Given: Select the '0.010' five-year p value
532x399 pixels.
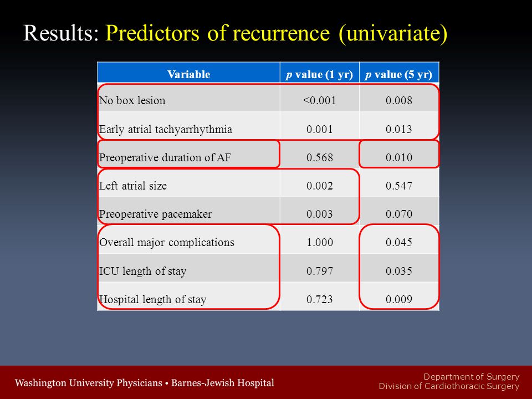Looking at the screenshot, I should [399, 157].
